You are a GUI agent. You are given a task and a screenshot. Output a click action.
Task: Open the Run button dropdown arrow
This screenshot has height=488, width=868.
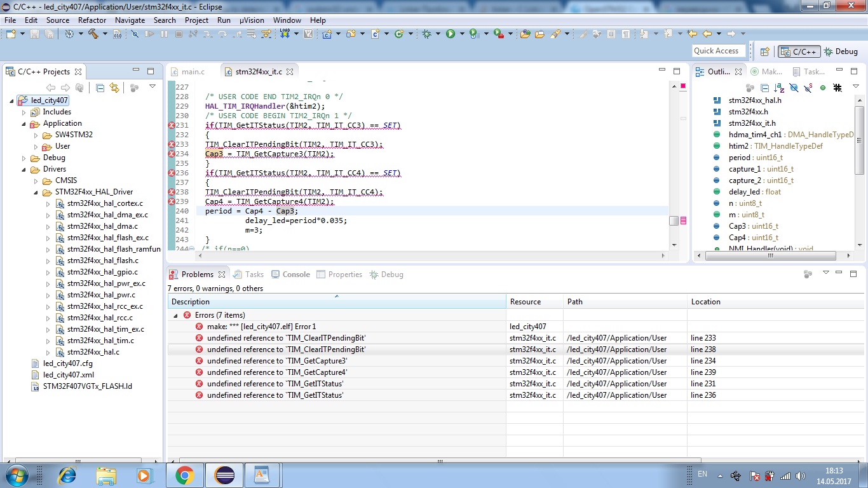click(461, 34)
